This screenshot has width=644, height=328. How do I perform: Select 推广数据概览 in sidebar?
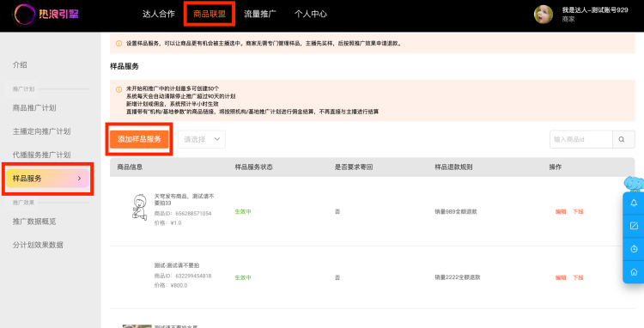[x=34, y=222]
